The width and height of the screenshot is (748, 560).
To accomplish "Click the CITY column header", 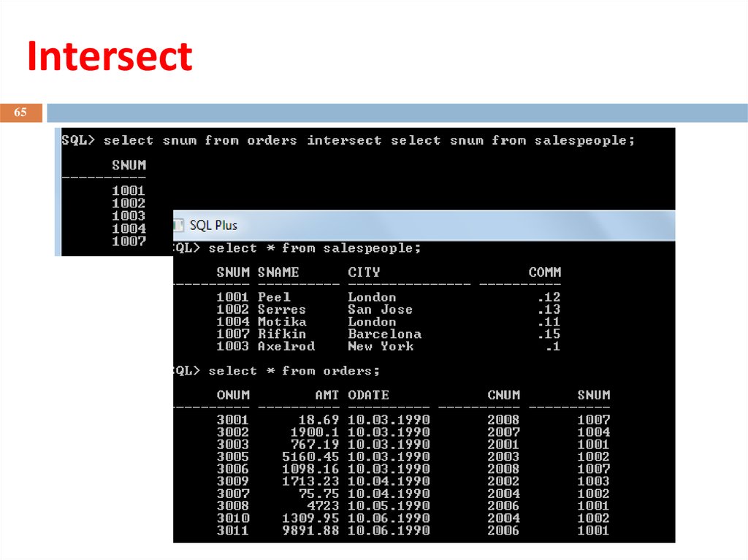I will pos(364,272).
